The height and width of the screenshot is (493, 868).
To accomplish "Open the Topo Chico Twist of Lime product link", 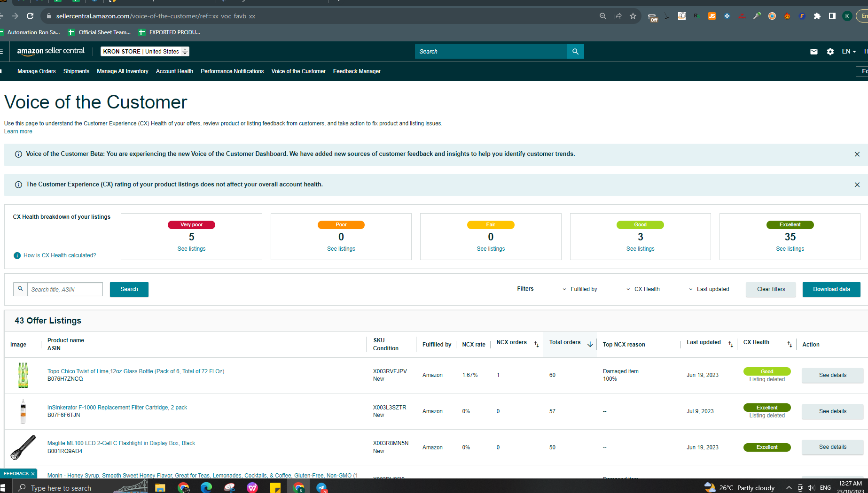I will click(x=136, y=371).
